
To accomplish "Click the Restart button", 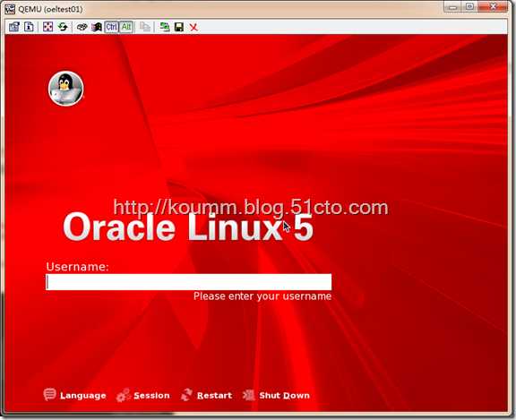I will [x=207, y=395].
